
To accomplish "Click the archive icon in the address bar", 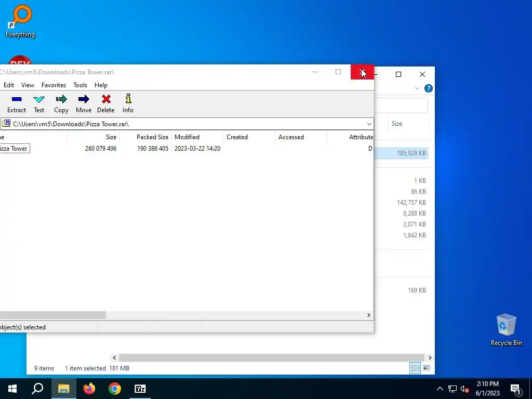I will pyautogui.click(x=6, y=124).
